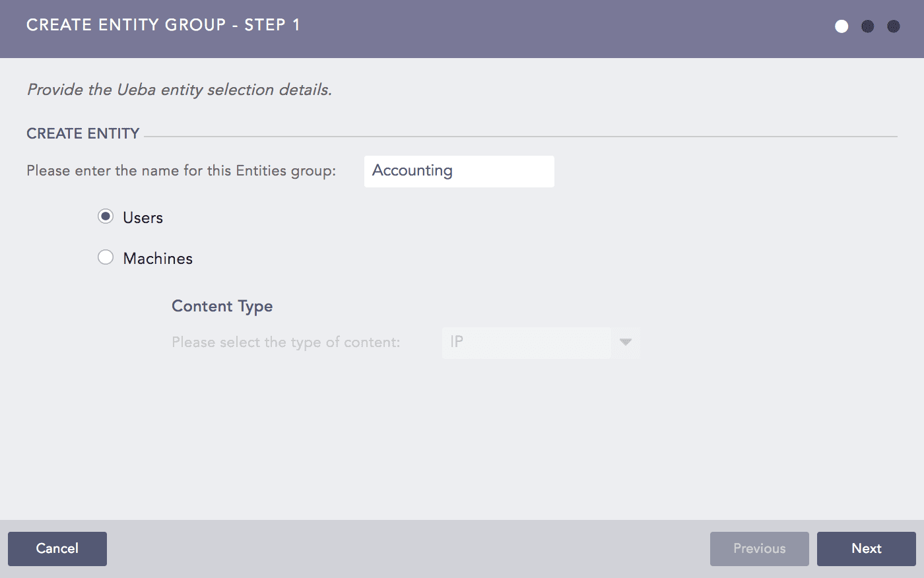924x578 pixels.
Task: Click the Cancel button
Action: coord(57,548)
